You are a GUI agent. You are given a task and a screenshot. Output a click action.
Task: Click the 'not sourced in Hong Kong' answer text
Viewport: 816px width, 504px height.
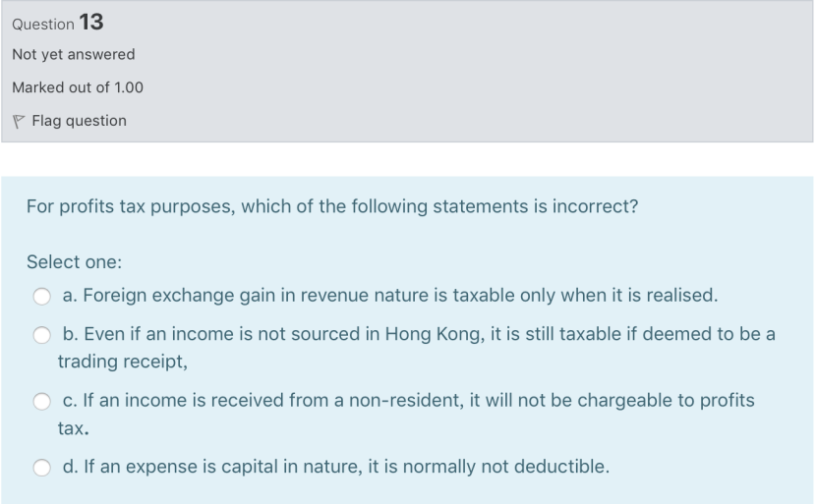418,334
